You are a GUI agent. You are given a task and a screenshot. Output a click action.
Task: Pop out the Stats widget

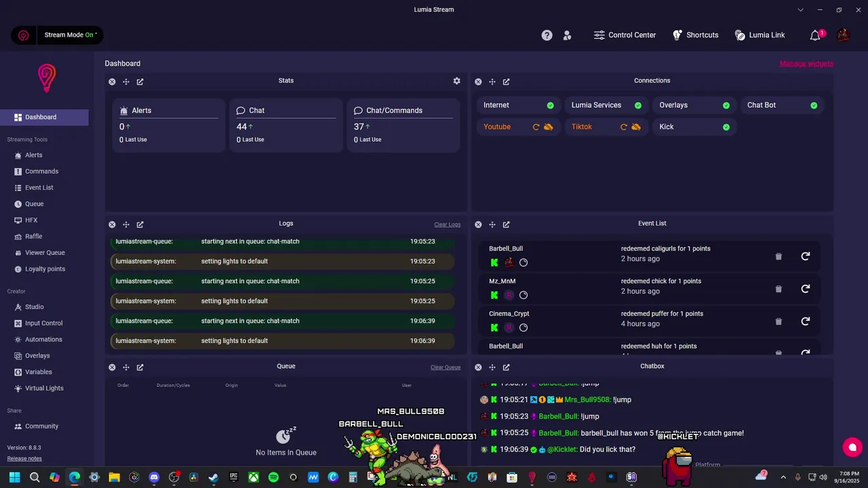coord(140,81)
